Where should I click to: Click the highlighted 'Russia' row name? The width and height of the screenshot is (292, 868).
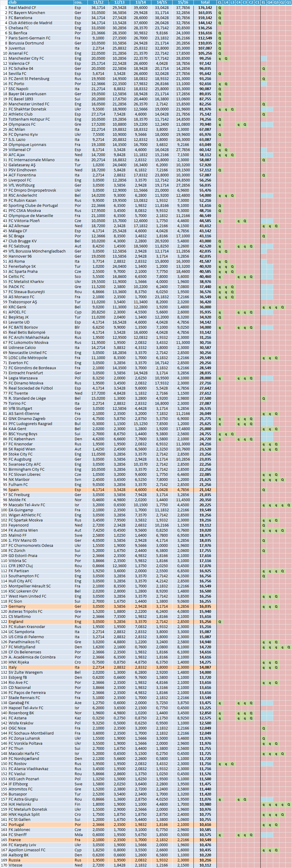pyautogui.click(x=41, y=860)
